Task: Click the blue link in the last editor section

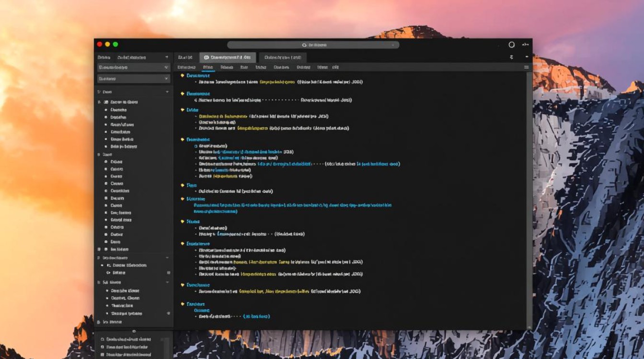Action: click(256, 316)
